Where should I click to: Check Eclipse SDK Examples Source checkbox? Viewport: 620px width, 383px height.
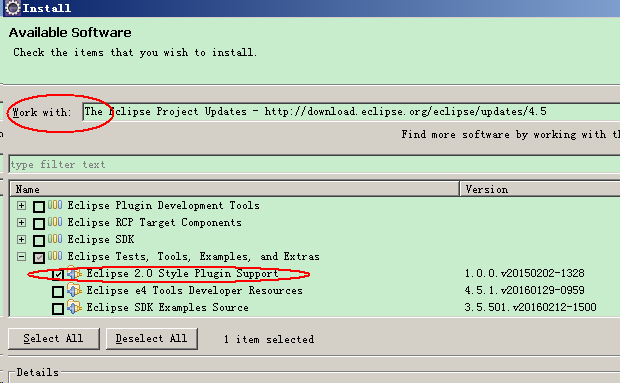pos(58,309)
